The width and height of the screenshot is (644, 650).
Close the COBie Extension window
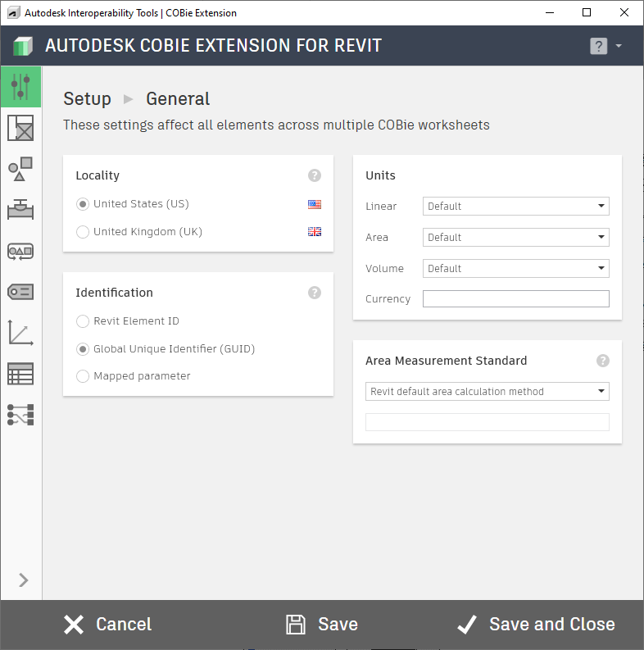click(624, 12)
